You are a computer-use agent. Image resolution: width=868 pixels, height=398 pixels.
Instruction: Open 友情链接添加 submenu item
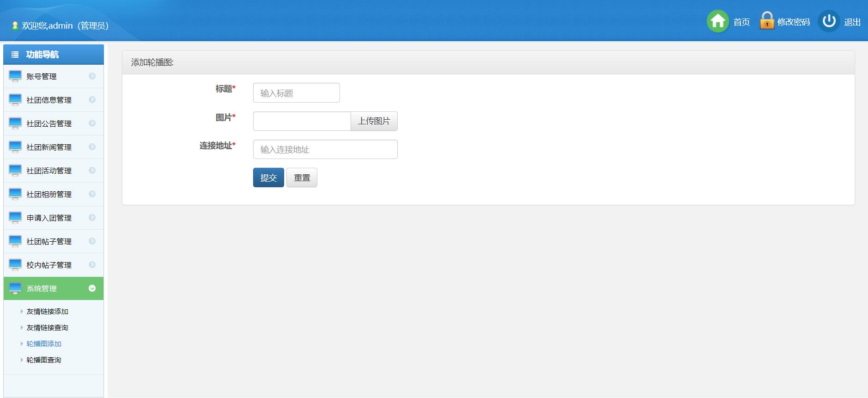47,312
